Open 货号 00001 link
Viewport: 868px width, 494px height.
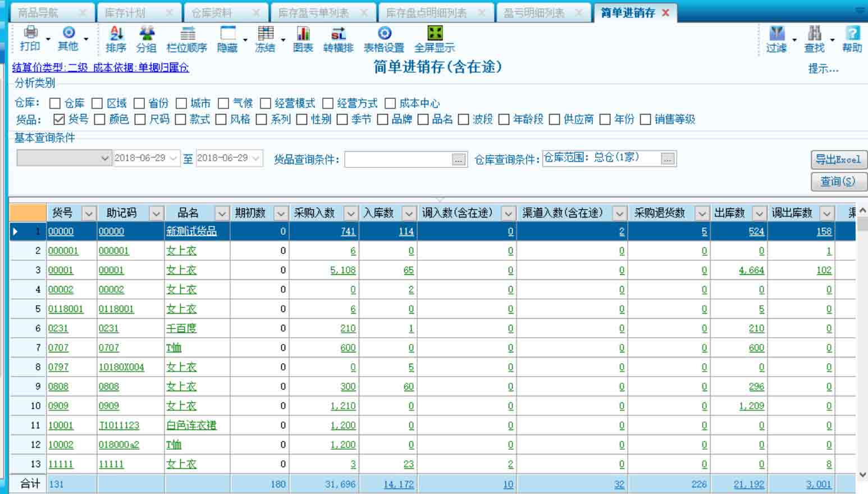point(61,270)
